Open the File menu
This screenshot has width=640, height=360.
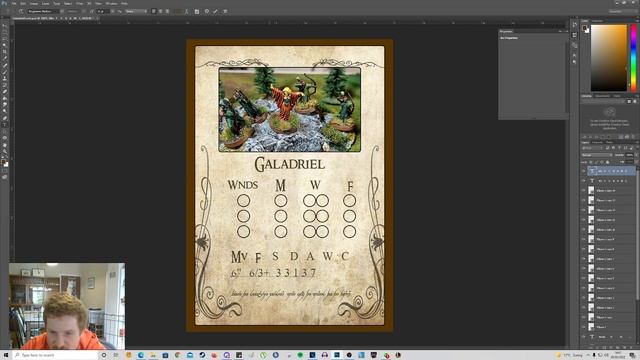[x=14, y=3]
